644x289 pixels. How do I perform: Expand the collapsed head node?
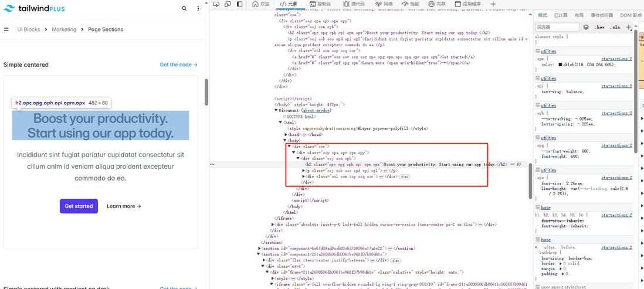pyautogui.click(x=286, y=135)
